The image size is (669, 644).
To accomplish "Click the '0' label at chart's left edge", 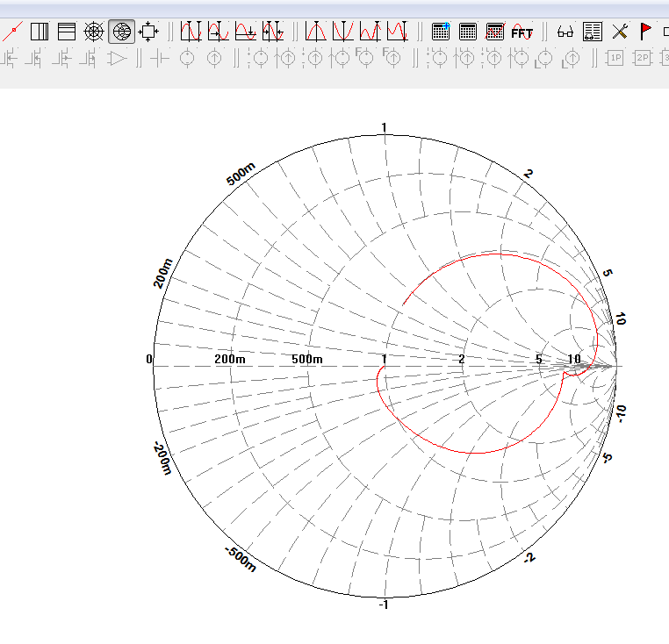I will tap(149, 359).
